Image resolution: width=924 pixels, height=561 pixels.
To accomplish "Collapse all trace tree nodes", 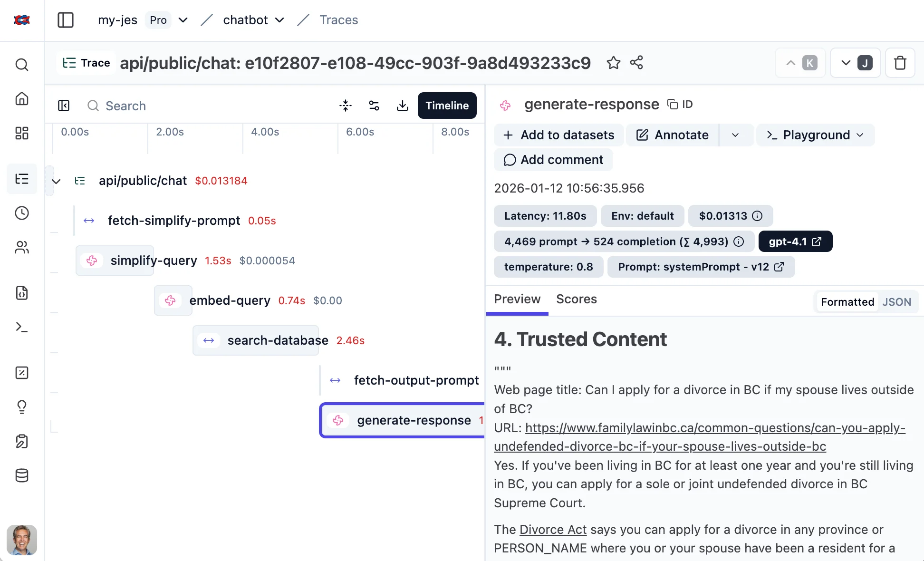I will tap(346, 106).
